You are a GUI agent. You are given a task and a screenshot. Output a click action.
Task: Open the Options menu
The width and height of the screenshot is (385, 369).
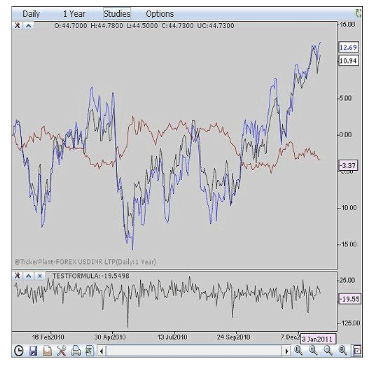pos(160,14)
